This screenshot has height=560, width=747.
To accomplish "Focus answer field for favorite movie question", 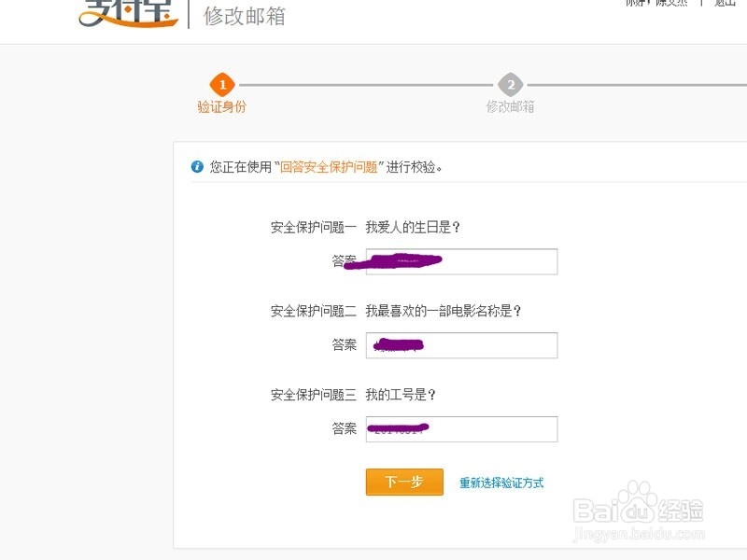I will click(461, 345).
